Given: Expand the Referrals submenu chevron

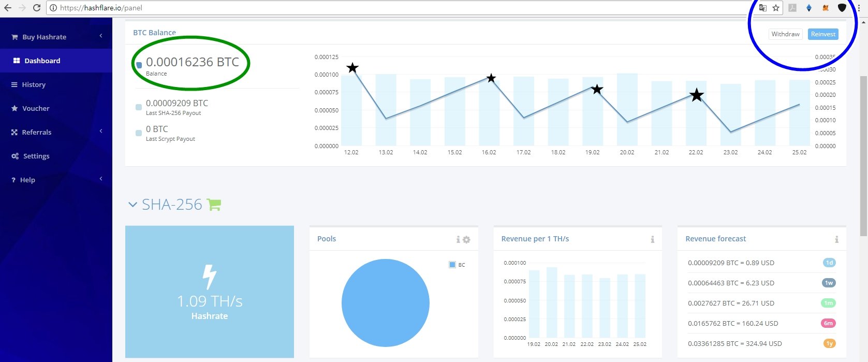Looking at the screenshot, I should point(101,131).
